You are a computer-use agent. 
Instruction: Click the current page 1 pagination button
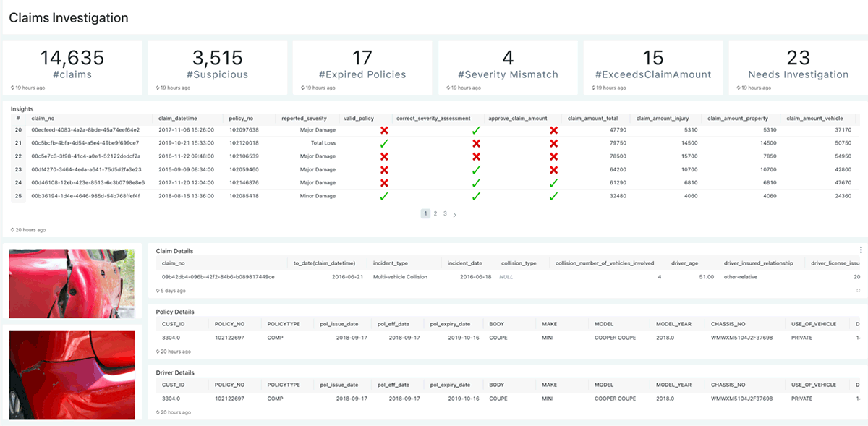tap(425, 214)
